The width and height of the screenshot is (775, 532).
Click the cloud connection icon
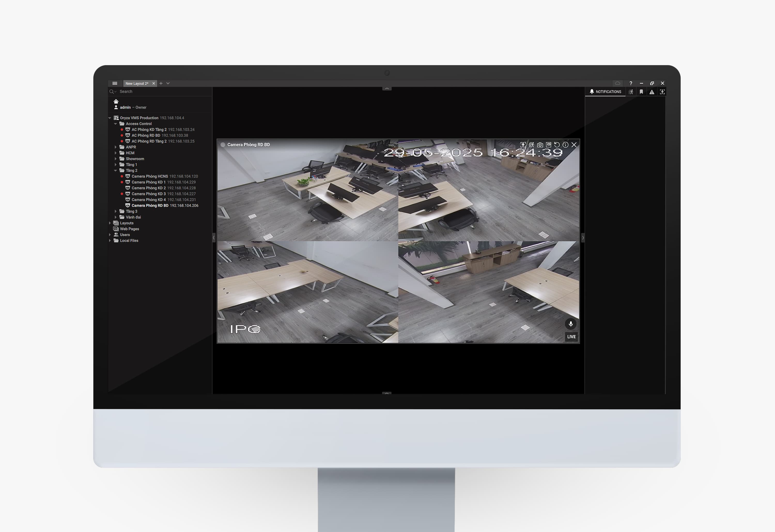618,83
